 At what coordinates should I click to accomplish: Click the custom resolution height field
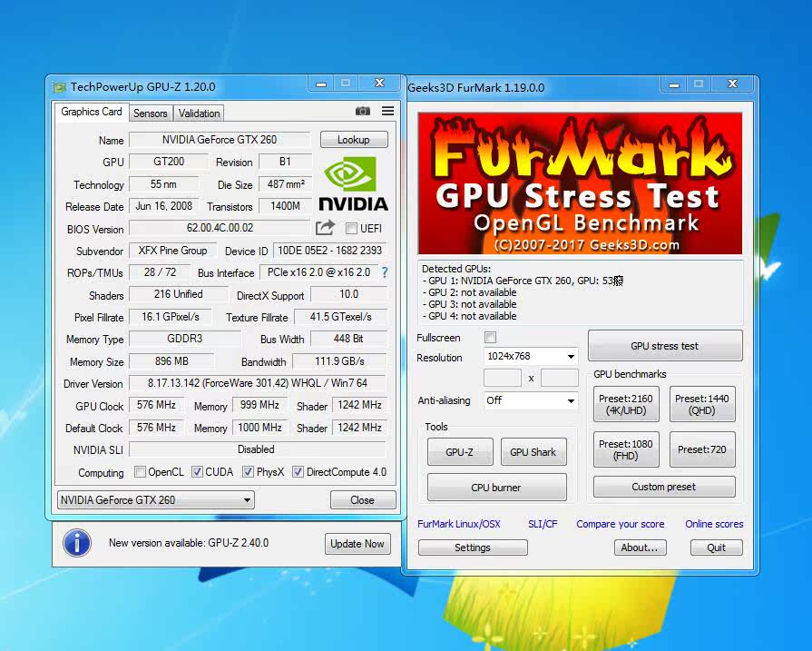tap(559, 378)
